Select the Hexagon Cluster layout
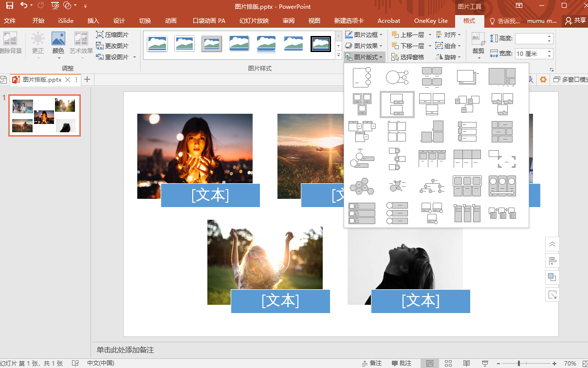Screen dimensions: 588x368 point(362,186)
